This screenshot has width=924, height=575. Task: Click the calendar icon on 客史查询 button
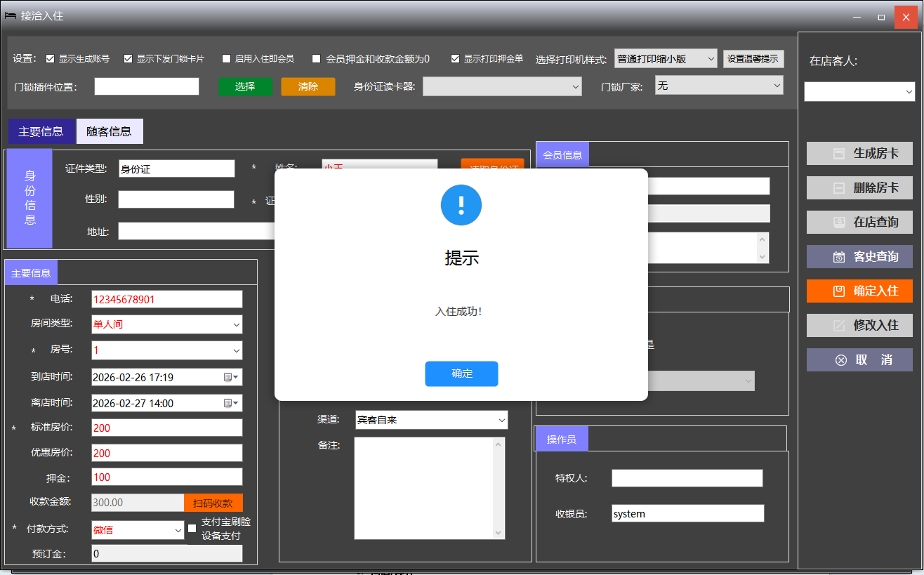839,257
